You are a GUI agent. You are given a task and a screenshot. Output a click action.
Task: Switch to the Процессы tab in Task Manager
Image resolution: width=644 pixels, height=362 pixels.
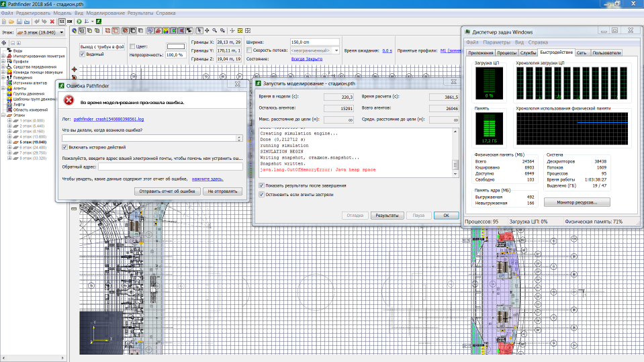(x=507, y=52)
